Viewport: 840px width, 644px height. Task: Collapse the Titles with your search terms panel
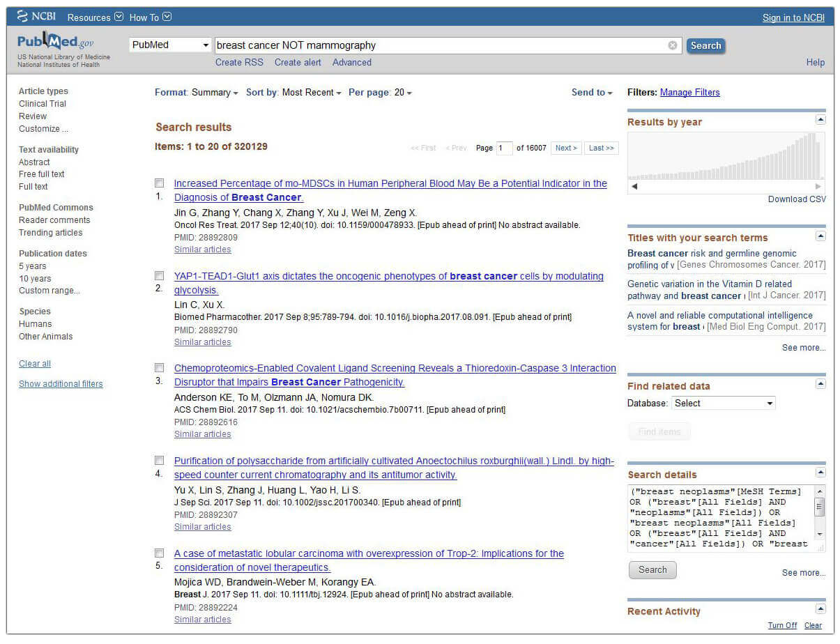click(820, 236)
